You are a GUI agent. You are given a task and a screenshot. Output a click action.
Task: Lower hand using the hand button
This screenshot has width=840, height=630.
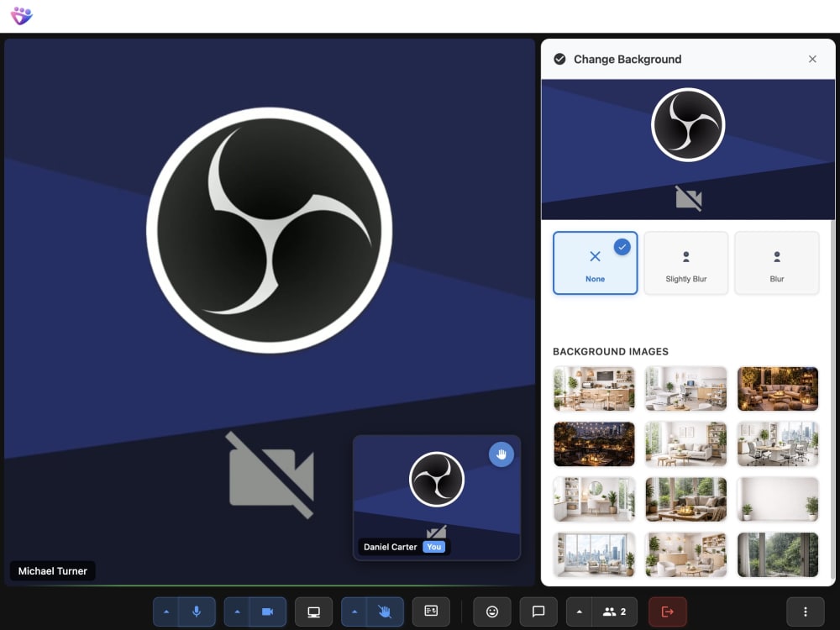click(x=385, y=612)
